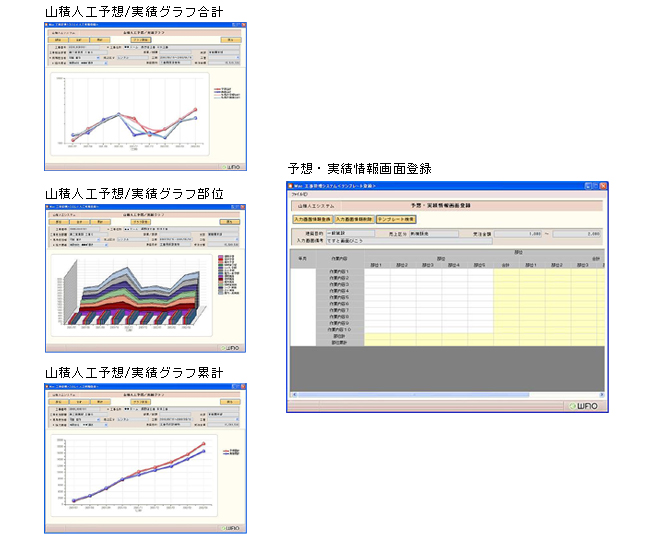Select the 作業内容1 row header in the grid
This screenshot has height=540, width=650.
pyautogui.click(x=341, y=272)
